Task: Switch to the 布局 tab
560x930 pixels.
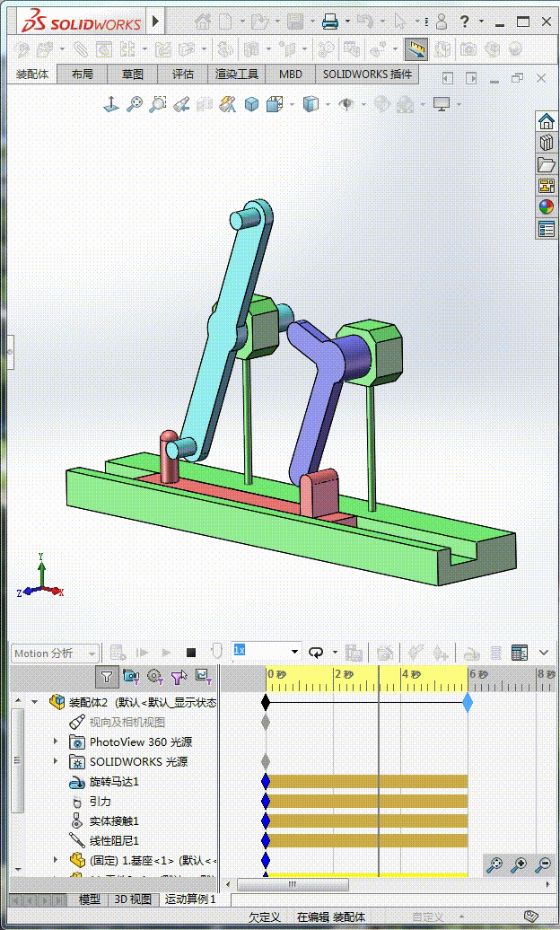Action: (x=82, y=75)
